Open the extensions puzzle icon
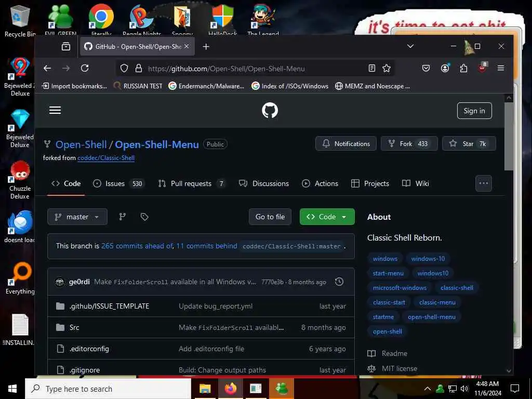Viewport: 532px width, 399px height. [463, 68]
